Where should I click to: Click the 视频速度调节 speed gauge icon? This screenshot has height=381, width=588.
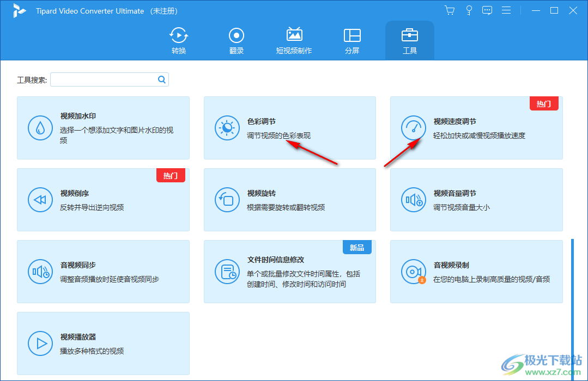[414, 128]
